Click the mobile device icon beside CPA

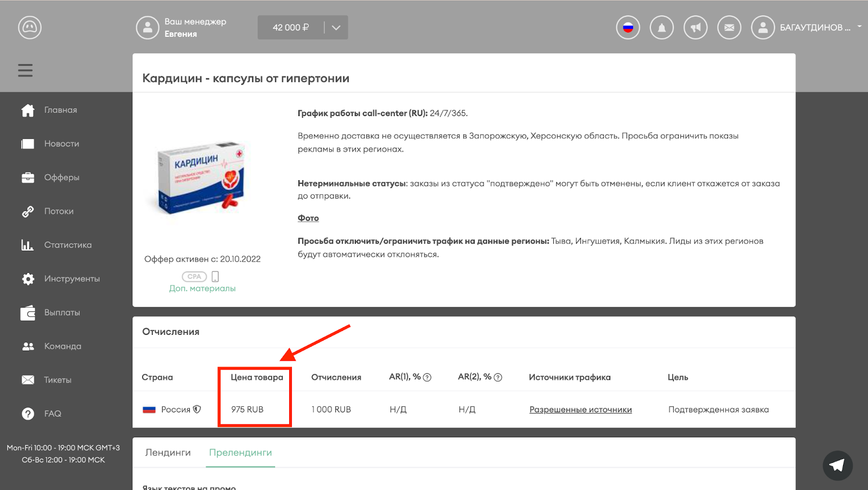tap(215, 276)
